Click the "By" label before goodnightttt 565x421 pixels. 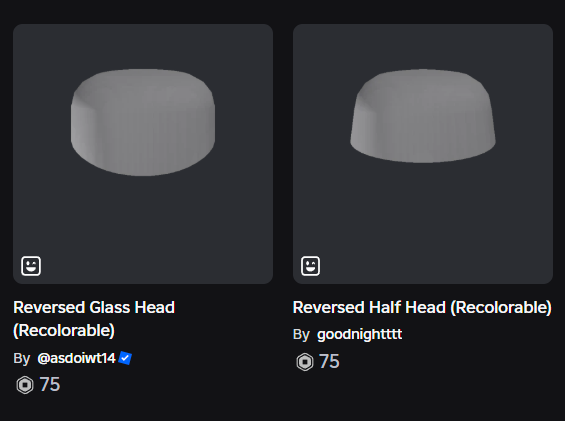point(301,335)
